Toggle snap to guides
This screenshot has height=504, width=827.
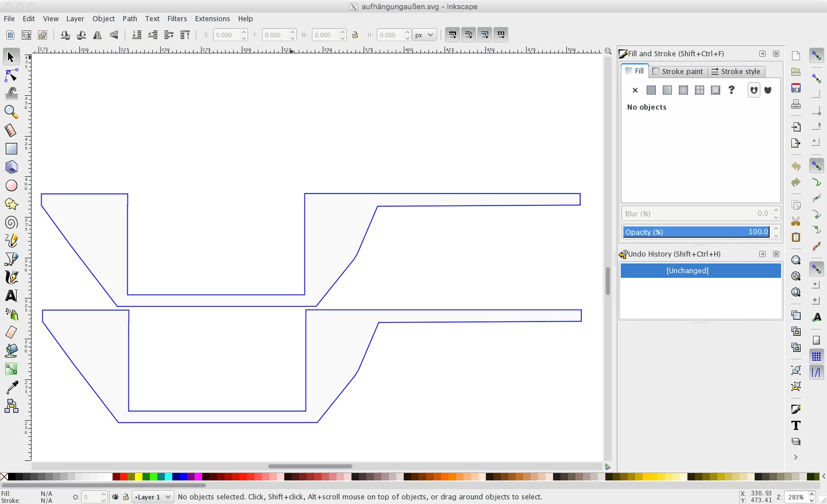(x=816, y=373)
